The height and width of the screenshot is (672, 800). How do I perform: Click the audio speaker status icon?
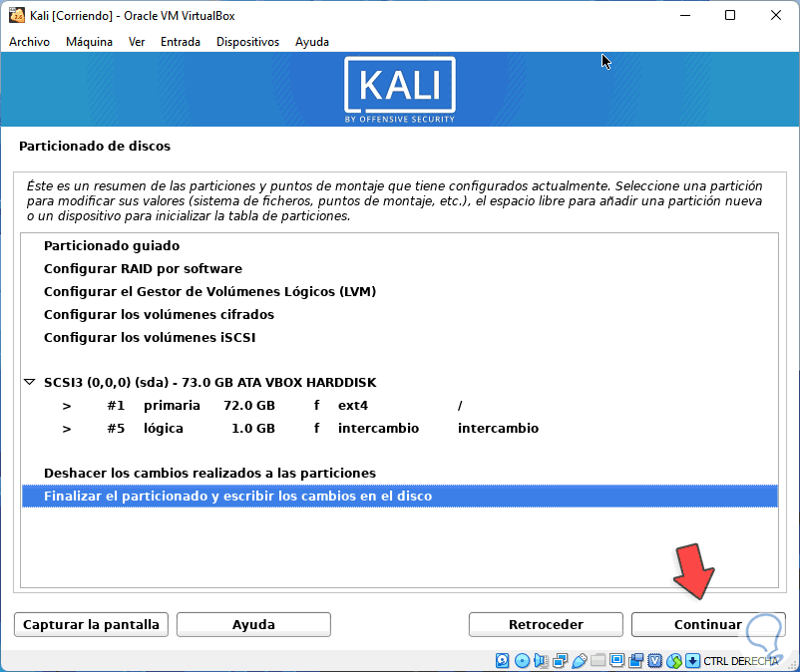coord(541,661)
